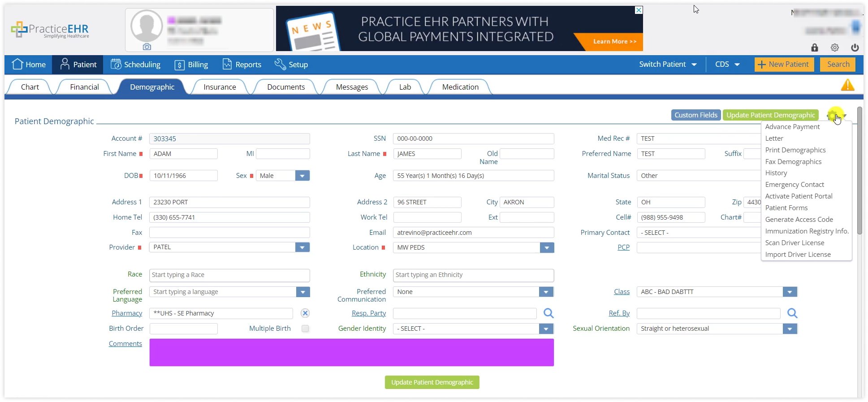The width and height of the screenshot is (868, 402).
Task: Open History from the menu
Action: point(776,173)
